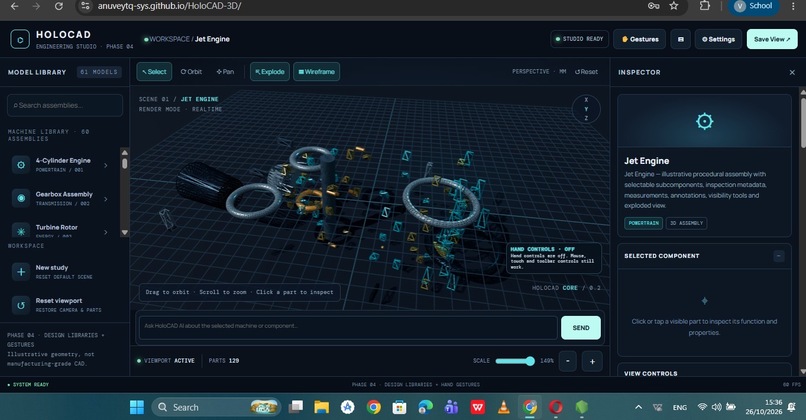The image size is (806, 420).
Task: Send the AI prompt with SEND
Action: tap(581, 327)
